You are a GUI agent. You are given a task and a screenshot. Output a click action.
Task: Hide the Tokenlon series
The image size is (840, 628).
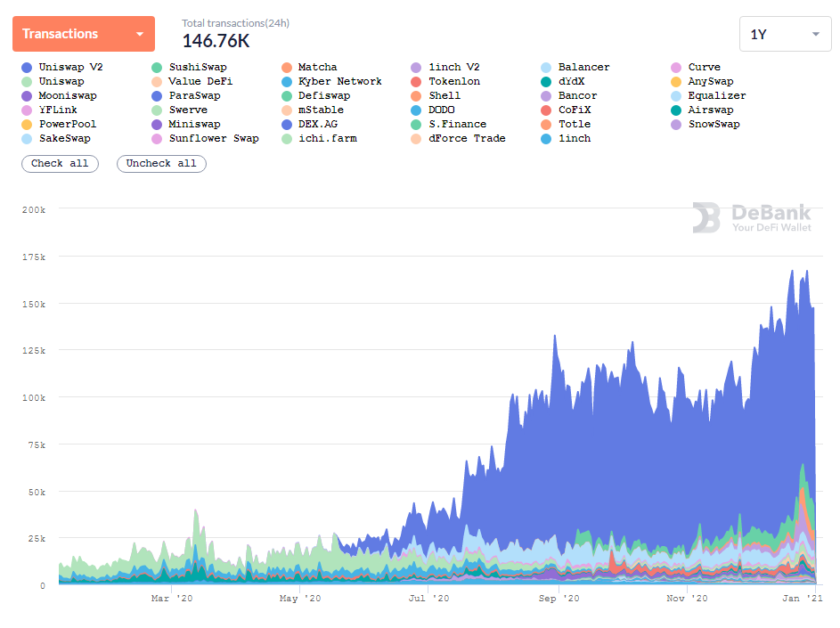[x=445, y=81]
